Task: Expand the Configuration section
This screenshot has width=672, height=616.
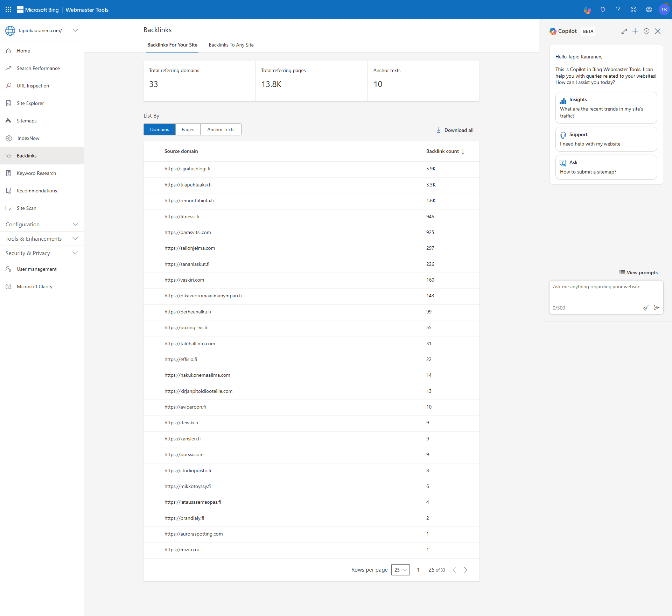Action: click(42, 224)
